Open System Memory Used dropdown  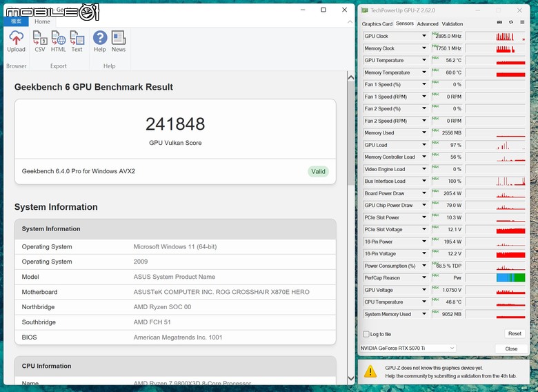point(424,314)
